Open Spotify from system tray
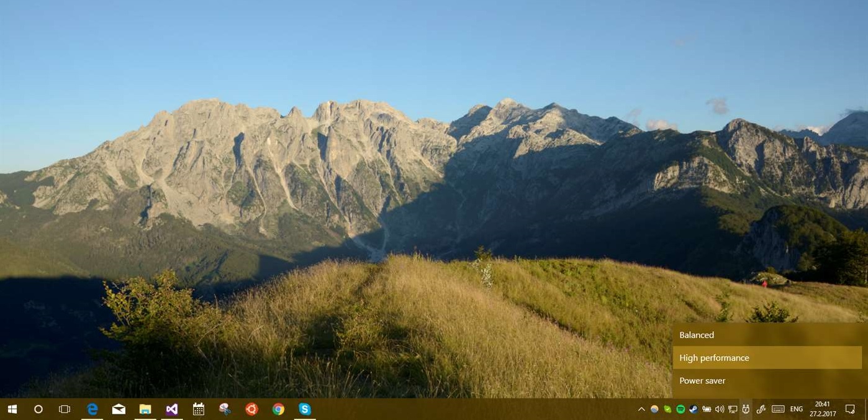 pyautogui.click(x=680, y=409)
